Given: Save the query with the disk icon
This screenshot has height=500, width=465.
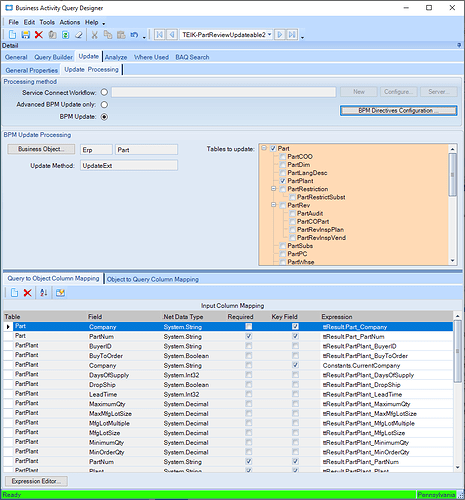Looking at the screenshot, I should click(26, 35).
